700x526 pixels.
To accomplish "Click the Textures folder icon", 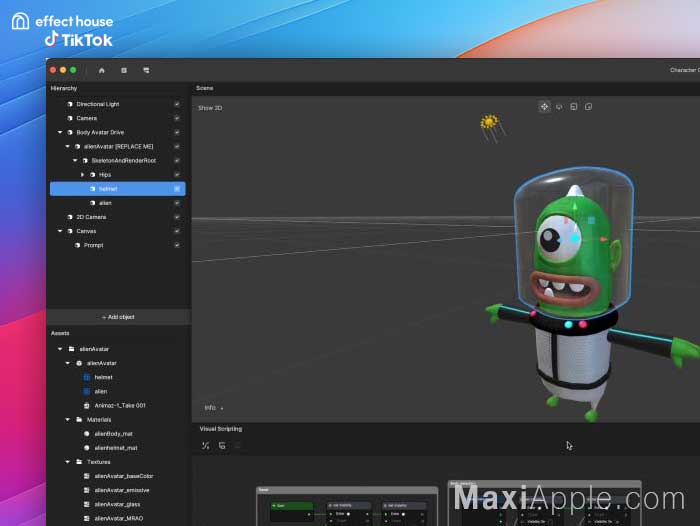I will point(79,462).
